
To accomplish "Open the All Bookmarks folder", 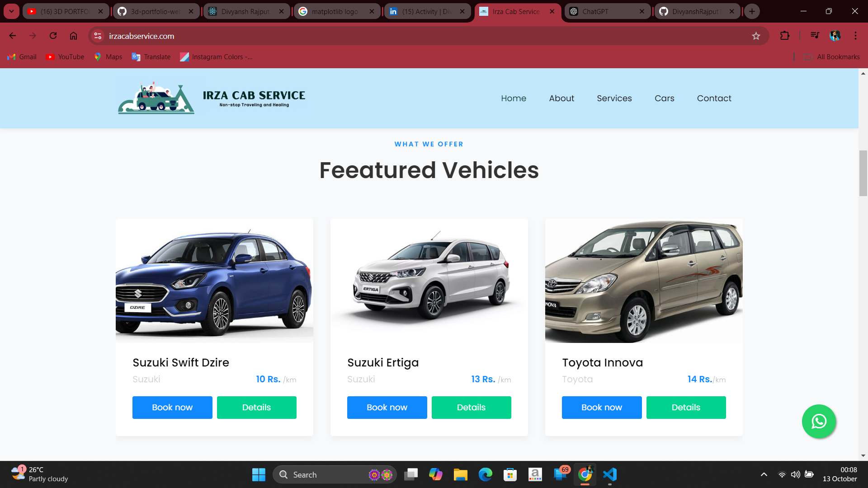I will [x=832, y=57].
